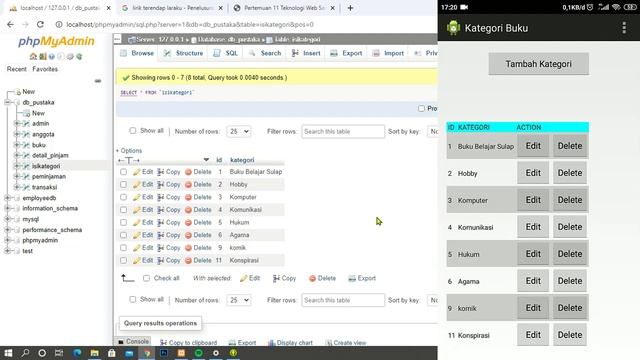Open phpMyAdmin home icon in sidebar
The height and width of the screenshot is (360, 640).
[33, 56]
